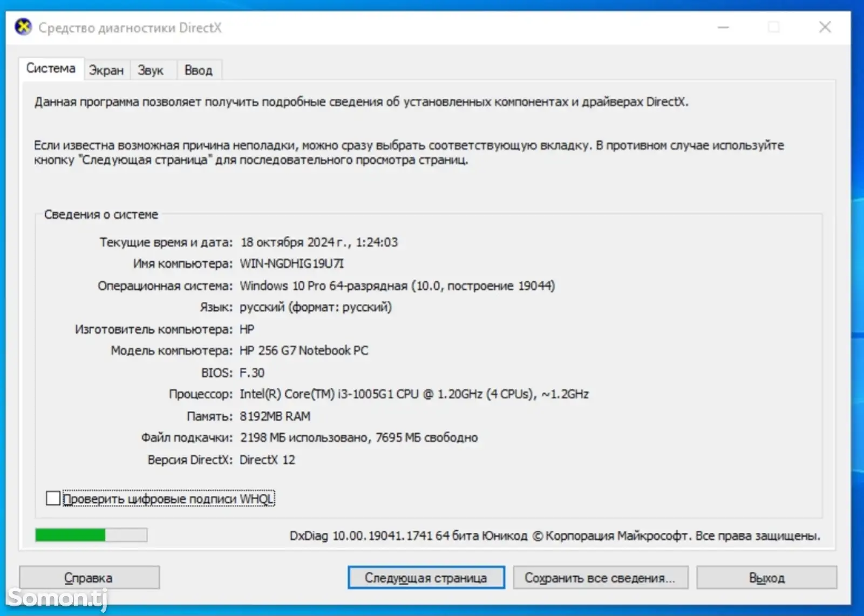Click language value русский (формат: русский)
Screen dimensions: 864x616
pyautogui.click(x=316, y=307)
